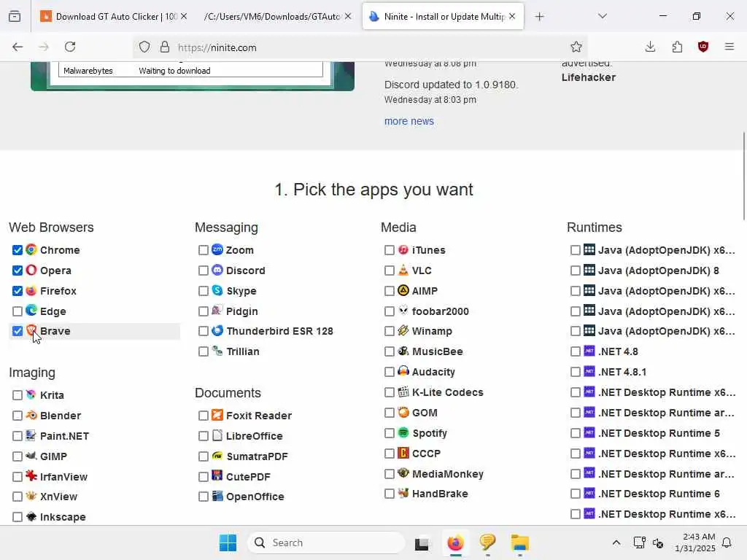Check the Edge checkbox
Viewport: 747px width, 560px height.
18,311
